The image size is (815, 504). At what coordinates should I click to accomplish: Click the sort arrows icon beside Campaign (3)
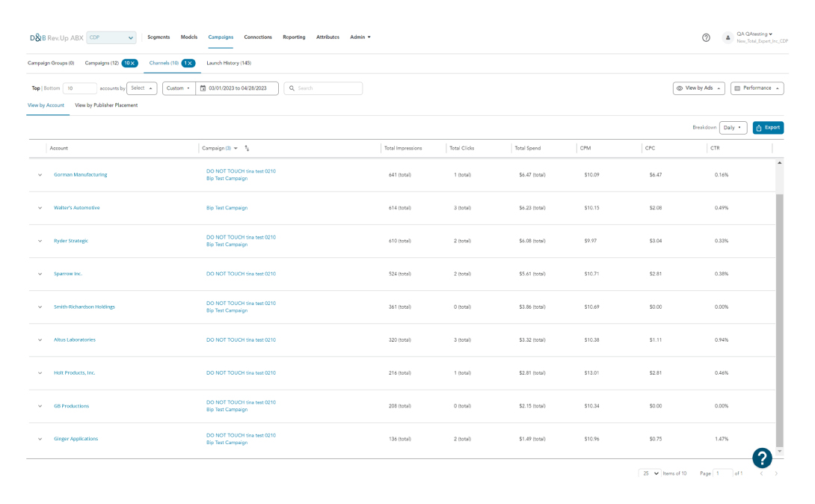(247, 149)
